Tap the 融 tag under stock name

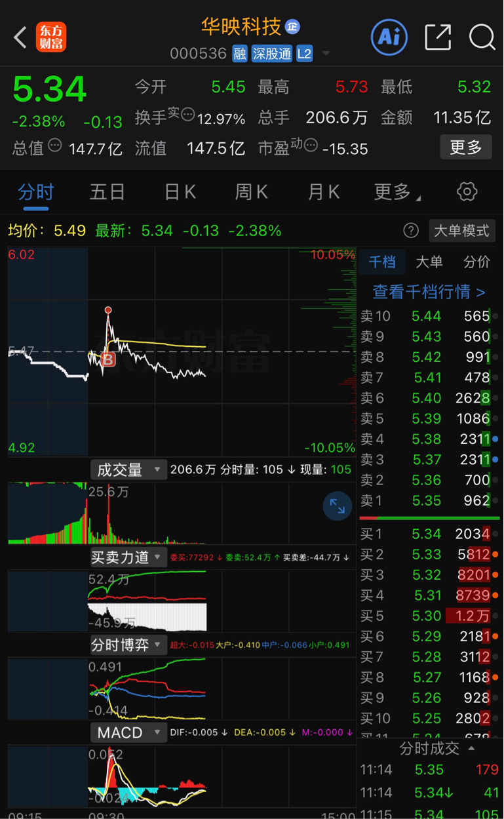240,54
